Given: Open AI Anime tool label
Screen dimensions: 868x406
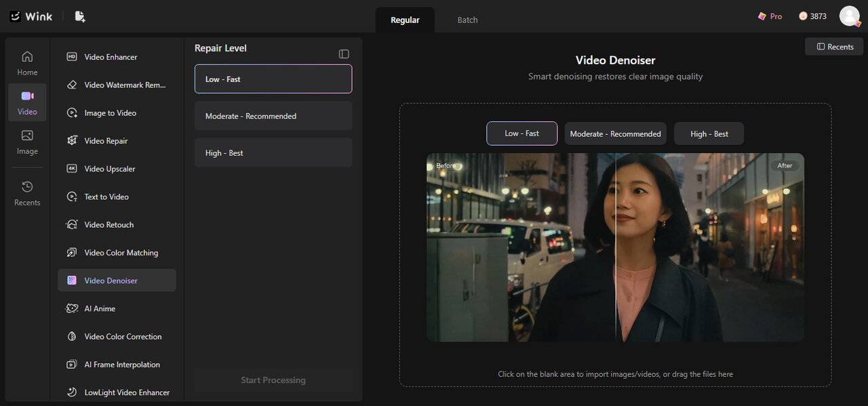Looking at the screenshot, I should [100, 308].
